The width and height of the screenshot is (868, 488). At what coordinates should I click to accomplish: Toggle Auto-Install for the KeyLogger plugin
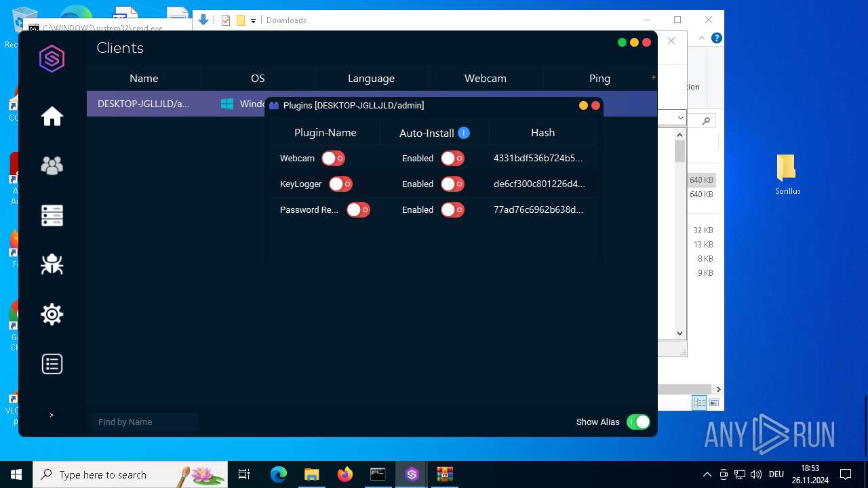(452, 184)
